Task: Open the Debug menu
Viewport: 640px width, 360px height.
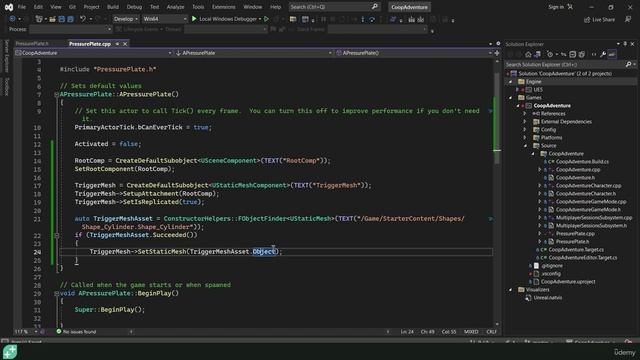Action: point(134,7)
